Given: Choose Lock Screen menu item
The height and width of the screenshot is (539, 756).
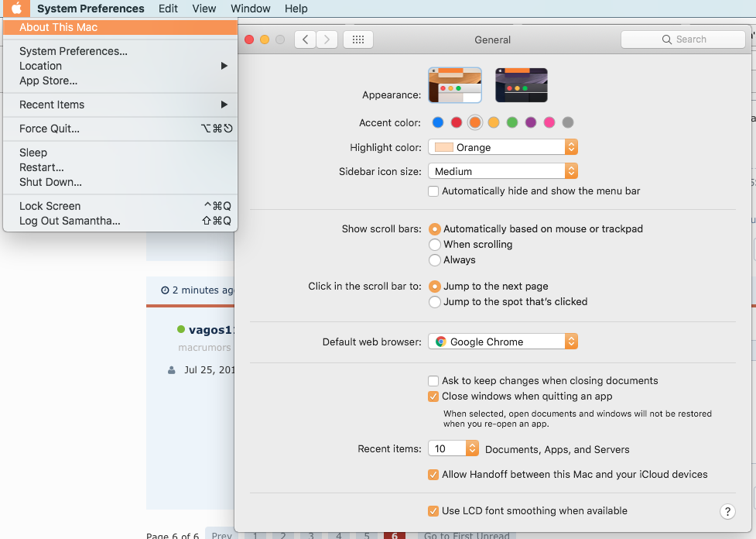Looking at the screenshot, I should pyautogui.click(x=120, y=206).
